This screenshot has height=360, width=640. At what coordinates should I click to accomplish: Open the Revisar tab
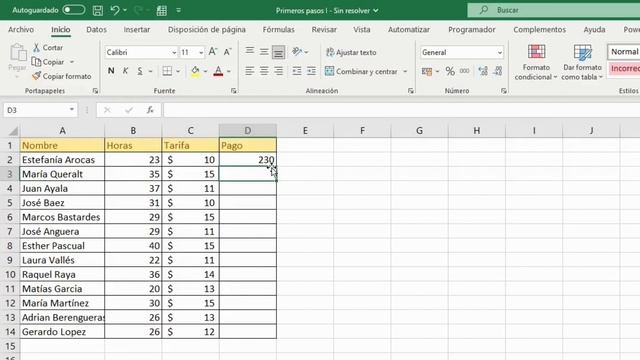tap(324, 29)
